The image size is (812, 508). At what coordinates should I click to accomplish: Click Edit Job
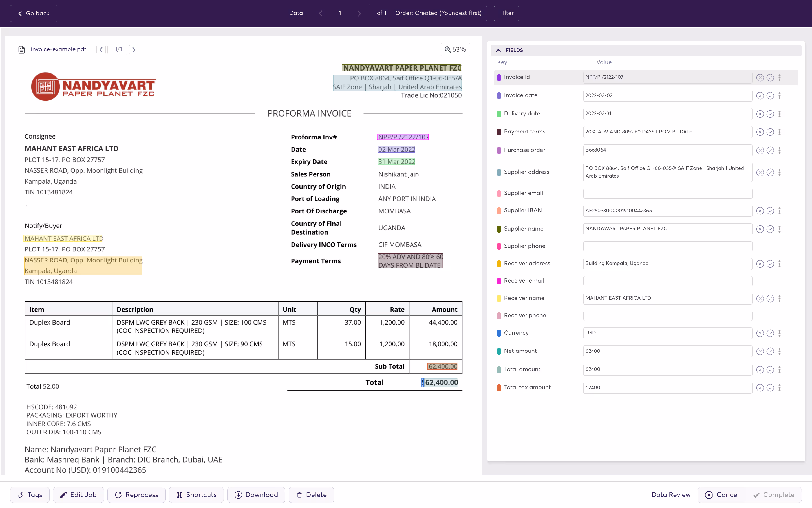click(x=78, y=494)
